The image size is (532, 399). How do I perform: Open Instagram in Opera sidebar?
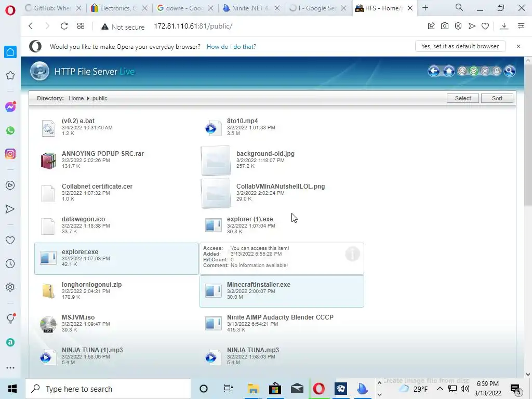point(10,154)
